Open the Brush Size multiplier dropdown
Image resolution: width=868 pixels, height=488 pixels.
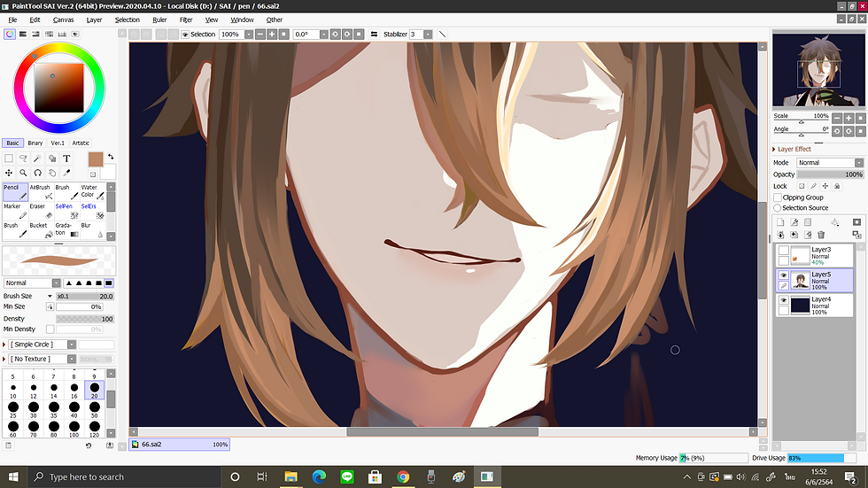coord(50,296)
